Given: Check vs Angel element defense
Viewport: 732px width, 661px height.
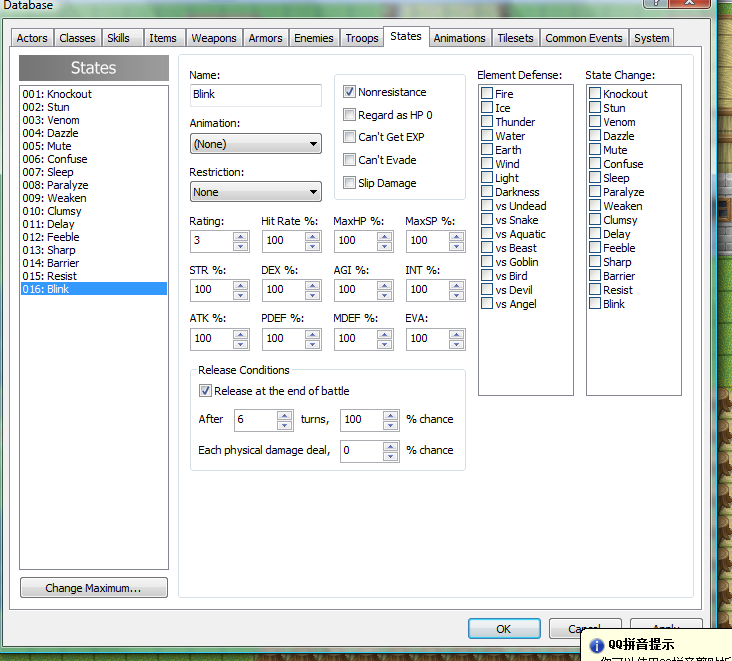Looking at the screenshot, I should click(487, 303).
